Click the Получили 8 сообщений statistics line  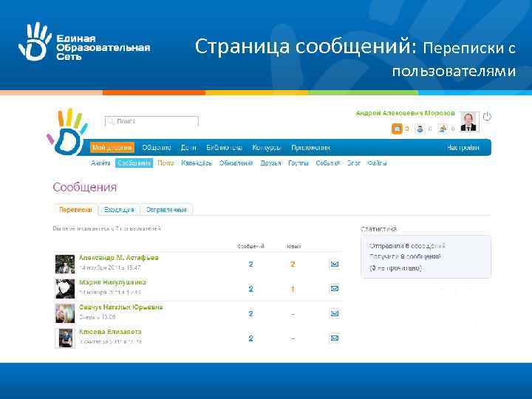click(405, 256)
